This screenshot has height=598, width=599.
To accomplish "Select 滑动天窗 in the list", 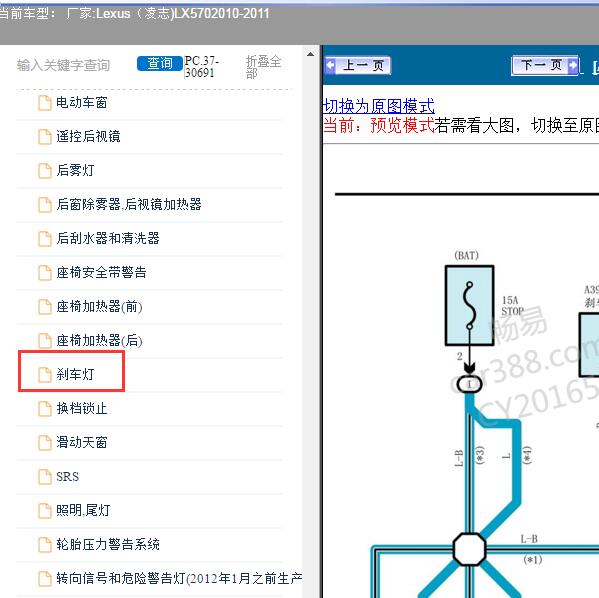I will [82, 442].
